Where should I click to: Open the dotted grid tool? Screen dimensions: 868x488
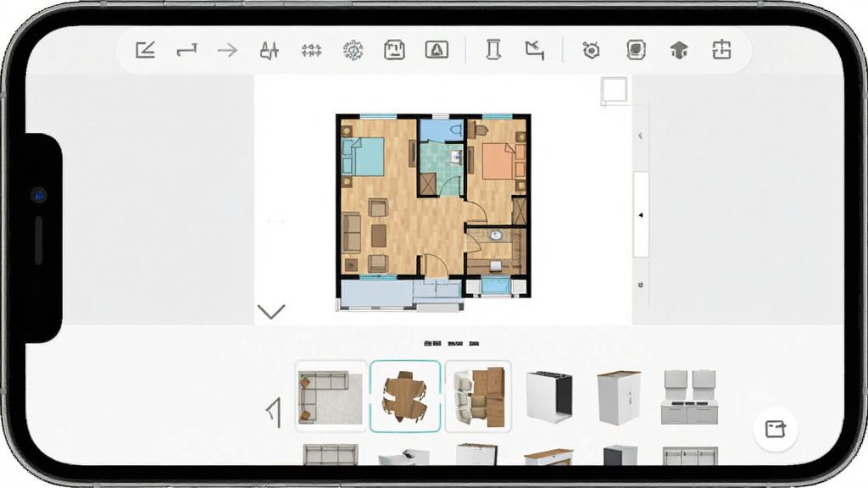coord(311,51)
